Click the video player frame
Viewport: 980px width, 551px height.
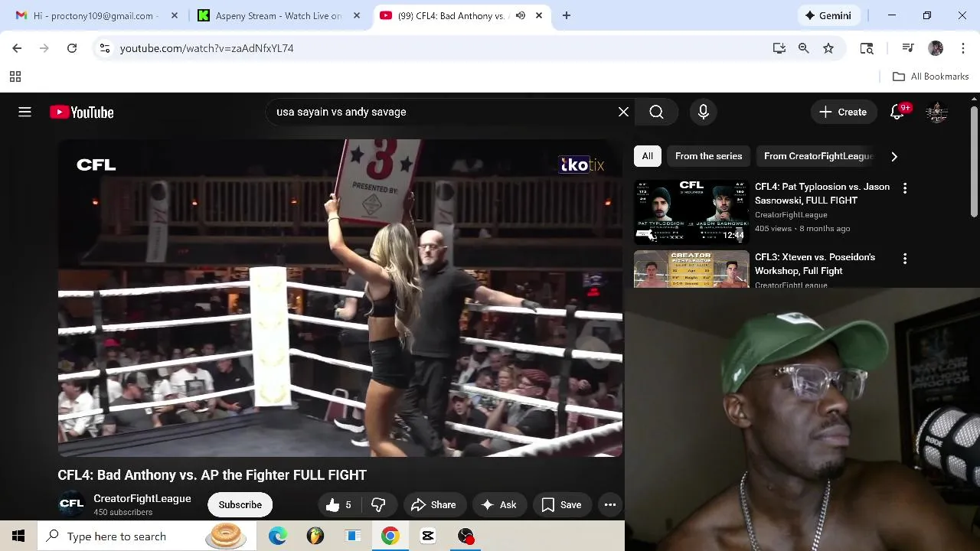340,298
